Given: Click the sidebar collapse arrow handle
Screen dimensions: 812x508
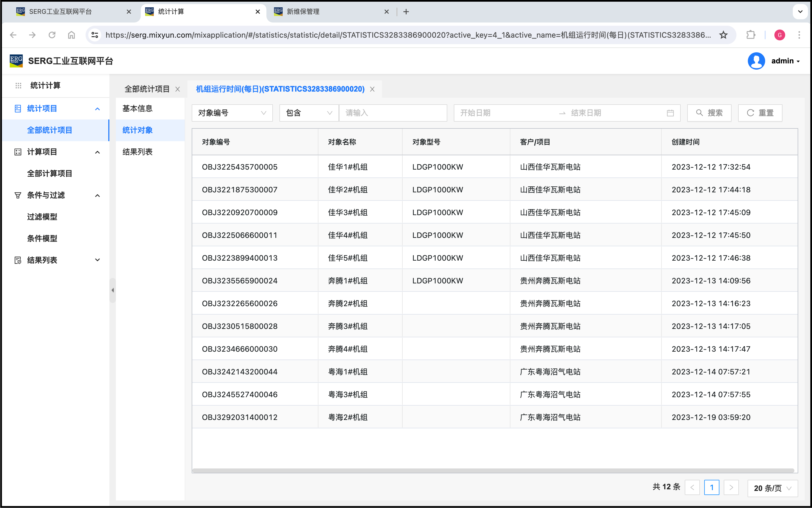Looking at the screenshot, I should (x=113, y=290).
